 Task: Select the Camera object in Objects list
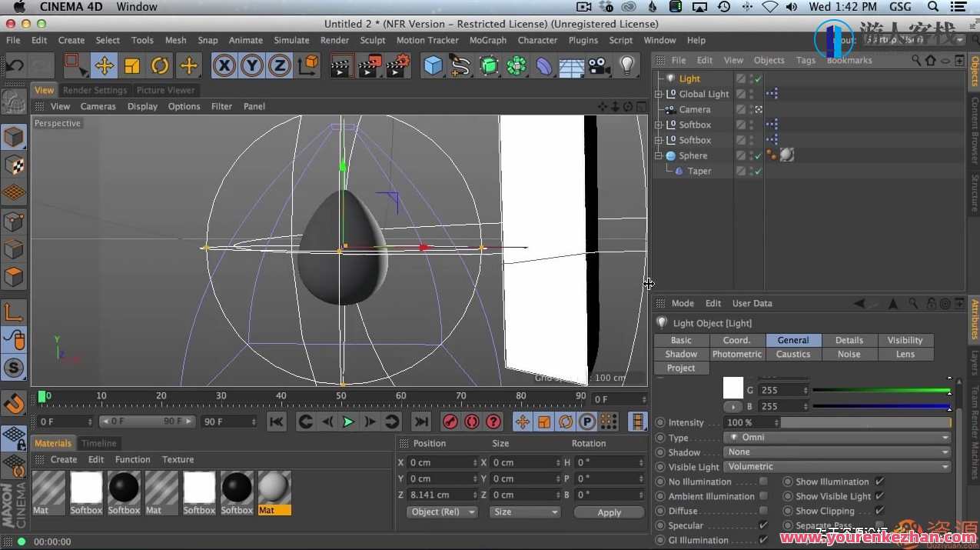click(x=694, y=109)
